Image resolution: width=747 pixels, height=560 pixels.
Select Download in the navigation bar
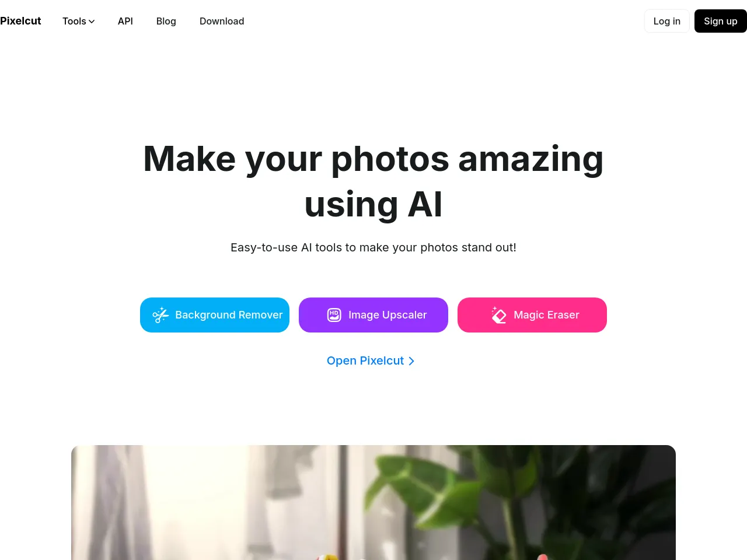click(x=222, y=21)
